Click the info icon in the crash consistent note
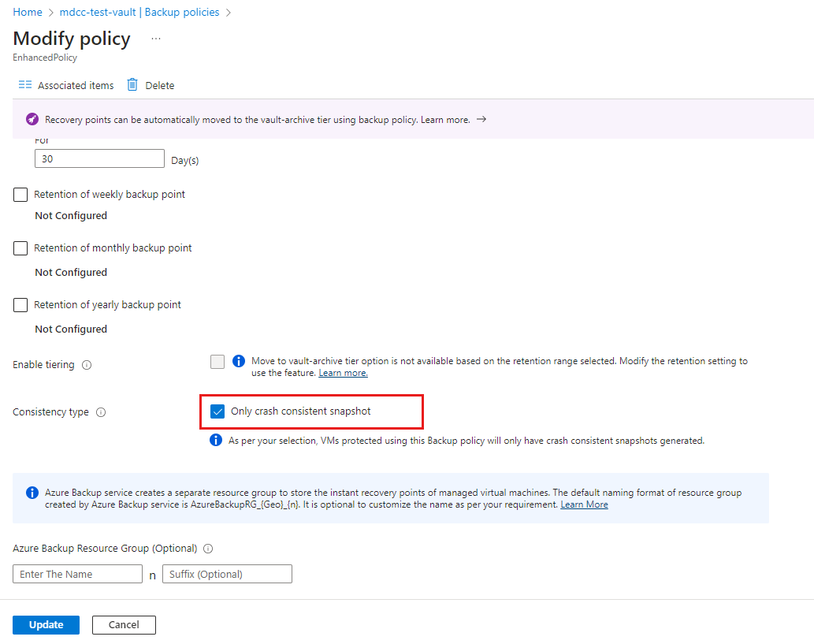 click(214, 441)
